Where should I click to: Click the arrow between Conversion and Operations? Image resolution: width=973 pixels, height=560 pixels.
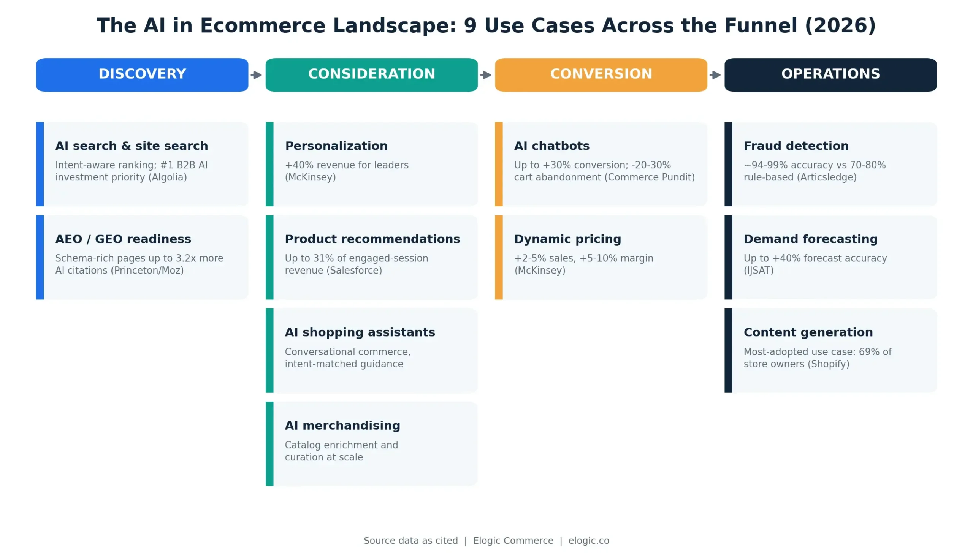point(715,74)
